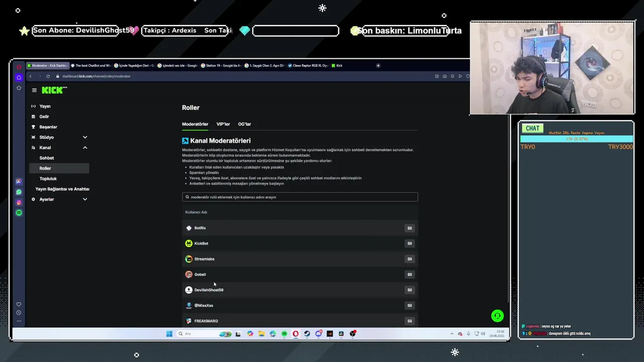Focus the moderator username search field

[300, 197]
